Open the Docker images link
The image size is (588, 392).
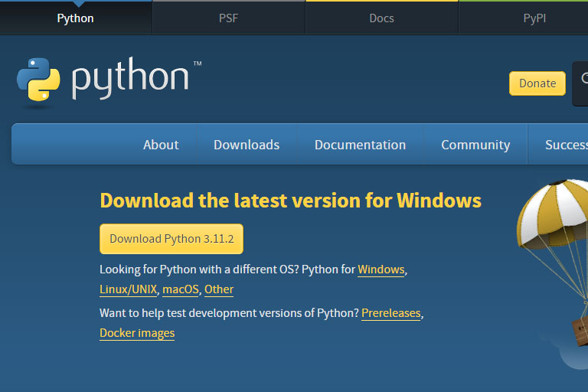click(137, 333)
